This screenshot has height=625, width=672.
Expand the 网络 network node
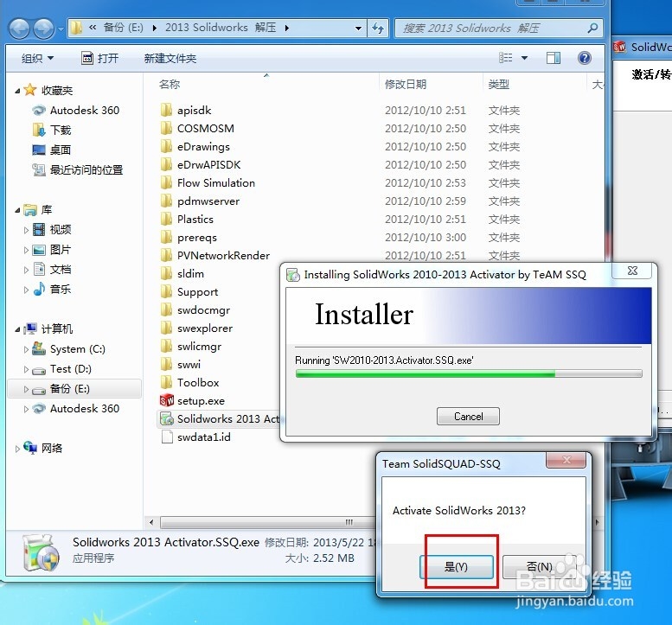click(17, 449)
